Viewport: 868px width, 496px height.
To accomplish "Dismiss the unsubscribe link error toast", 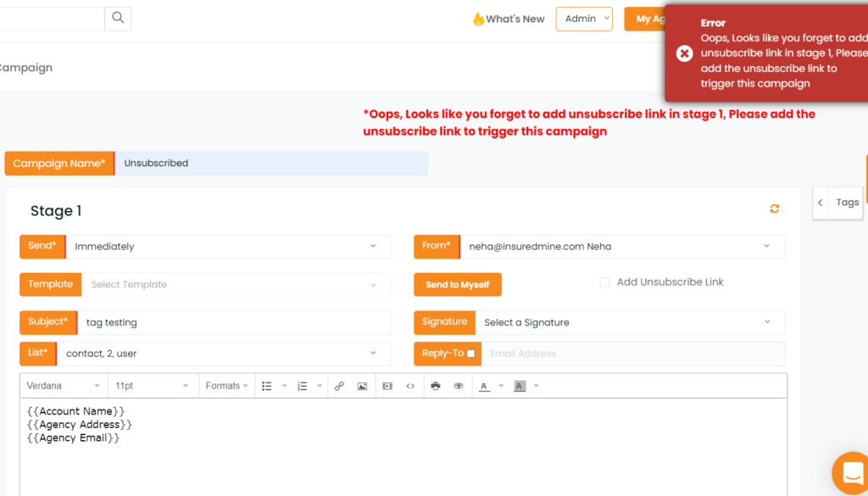I will click(684, 53).
